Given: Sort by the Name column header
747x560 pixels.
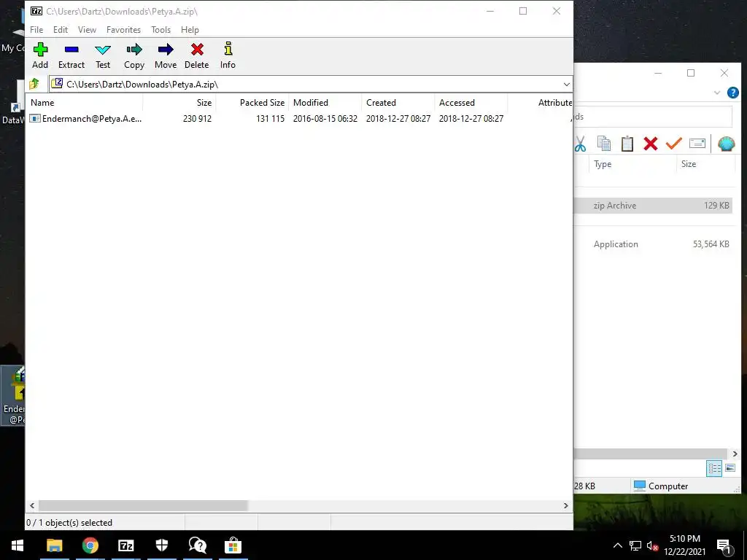Looking at the screenshot, I should pos(85,103).
